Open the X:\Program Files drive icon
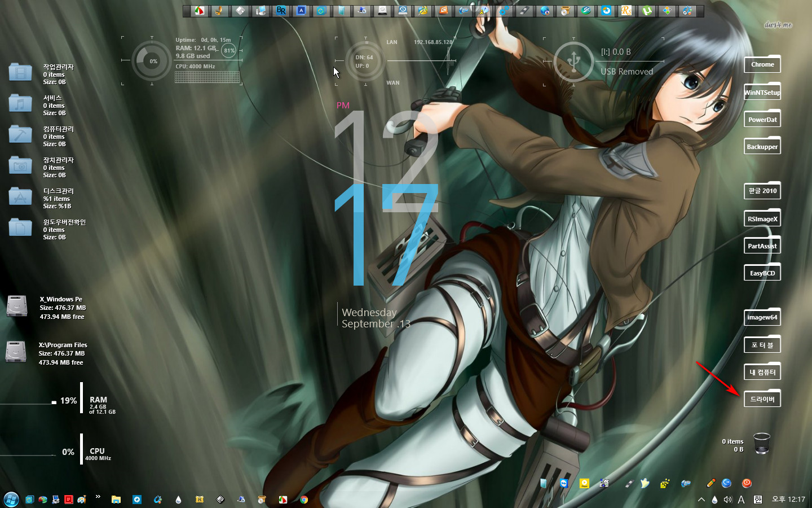 (x=16, y=352)
